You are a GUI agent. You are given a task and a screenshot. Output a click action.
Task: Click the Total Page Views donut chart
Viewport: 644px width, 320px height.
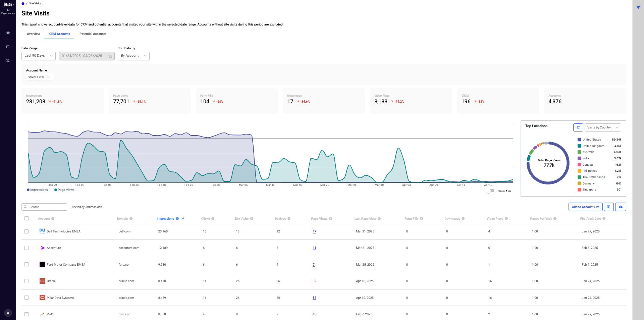tap(548, 163)
